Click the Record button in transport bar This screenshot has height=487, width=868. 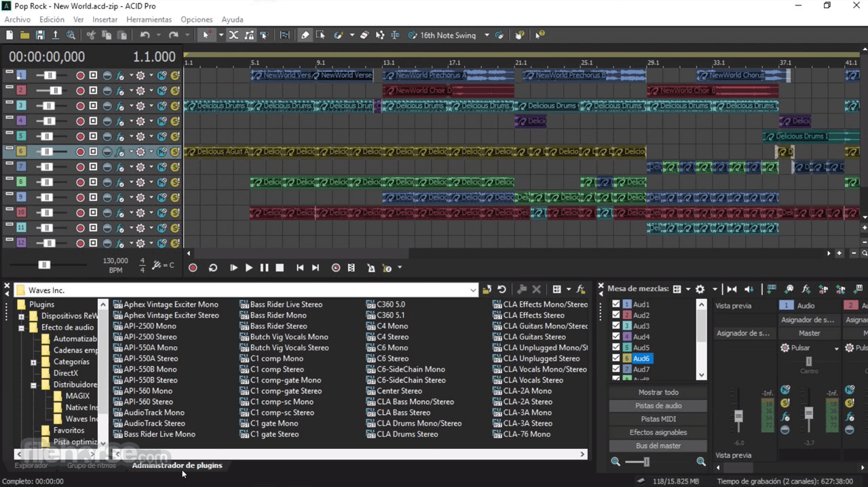tap(193, 268)
